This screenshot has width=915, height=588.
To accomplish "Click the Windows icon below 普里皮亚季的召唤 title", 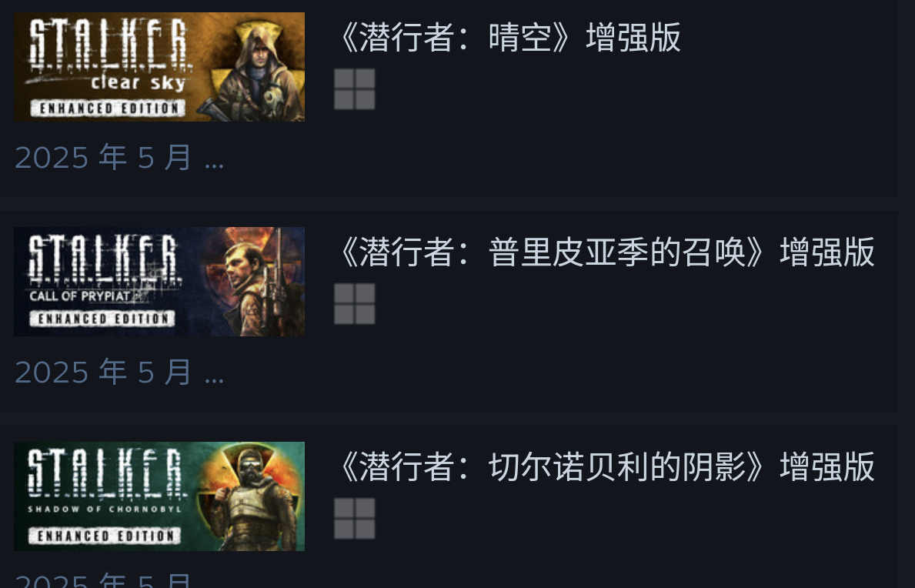I will coord(354,303).
